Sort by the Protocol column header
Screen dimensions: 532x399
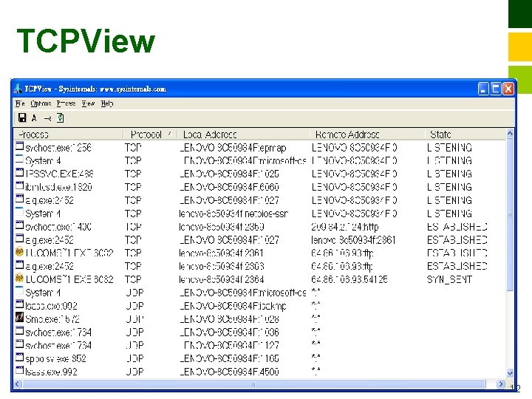click(x=149, y=134)
